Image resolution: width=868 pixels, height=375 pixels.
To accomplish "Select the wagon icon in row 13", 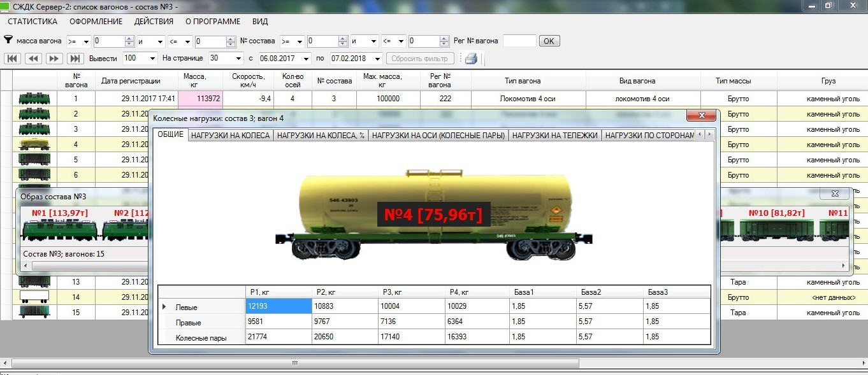I will click(x=34, y=281).
